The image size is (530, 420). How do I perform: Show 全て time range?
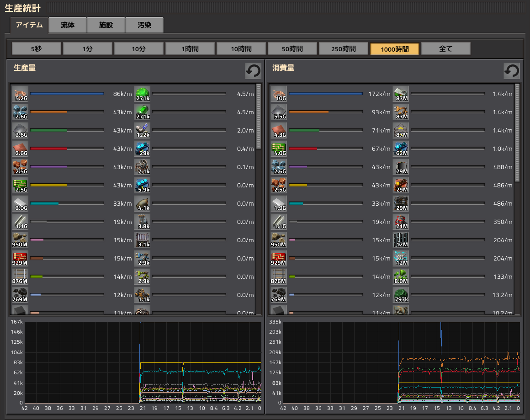pyautogui.click(x=446, y=49)
